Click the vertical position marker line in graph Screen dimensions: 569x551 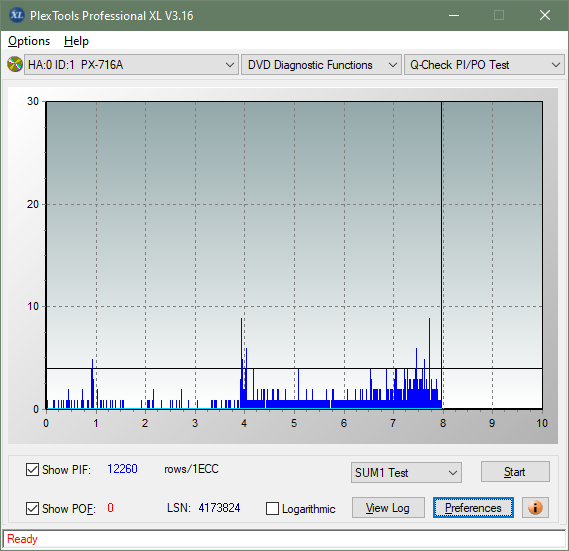click(x=442, y=254)
